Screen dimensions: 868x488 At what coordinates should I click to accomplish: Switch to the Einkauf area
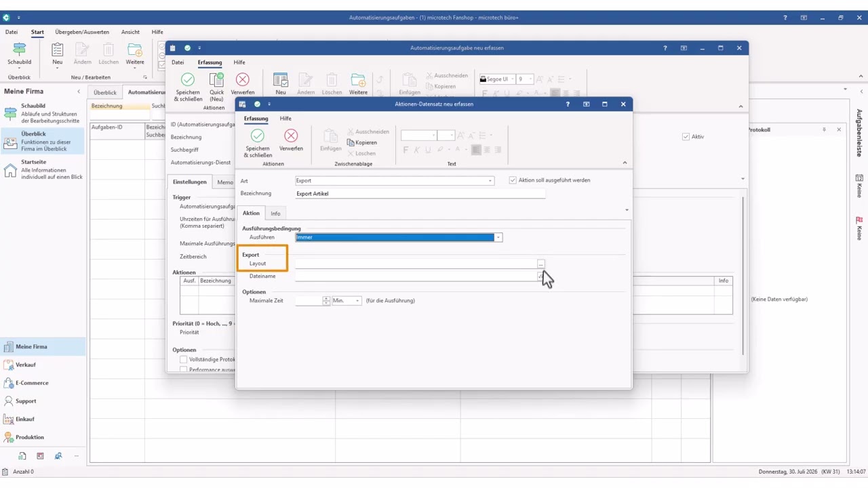43,419
